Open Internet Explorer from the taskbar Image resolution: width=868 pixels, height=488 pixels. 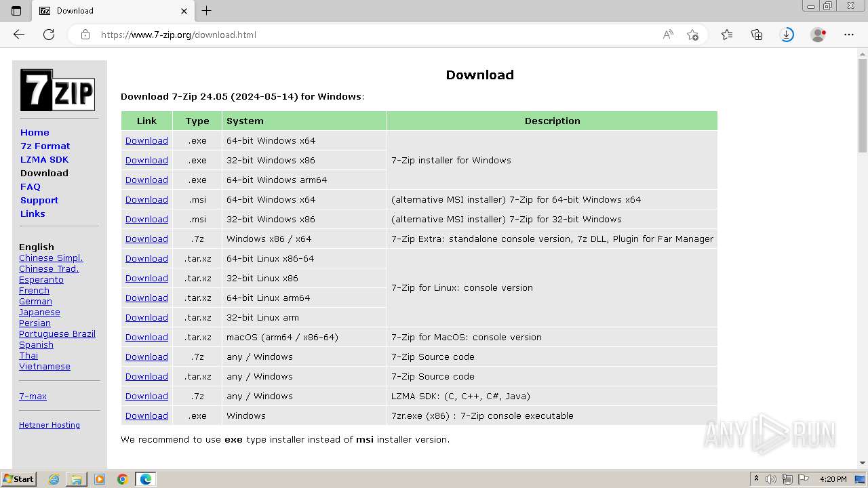click(54, 479)
